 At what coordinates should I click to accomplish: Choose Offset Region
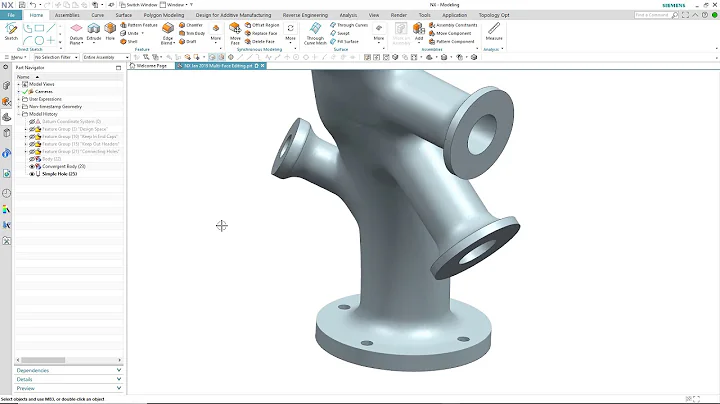262,25
